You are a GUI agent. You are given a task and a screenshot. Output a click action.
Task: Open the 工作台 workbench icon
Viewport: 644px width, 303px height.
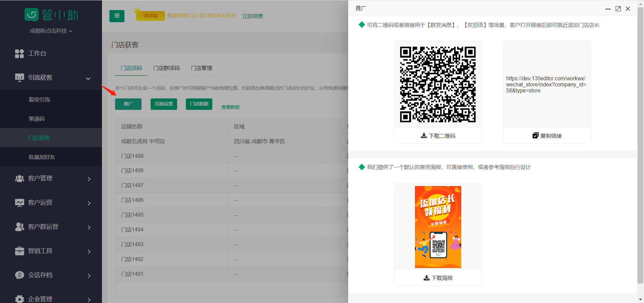19,53
